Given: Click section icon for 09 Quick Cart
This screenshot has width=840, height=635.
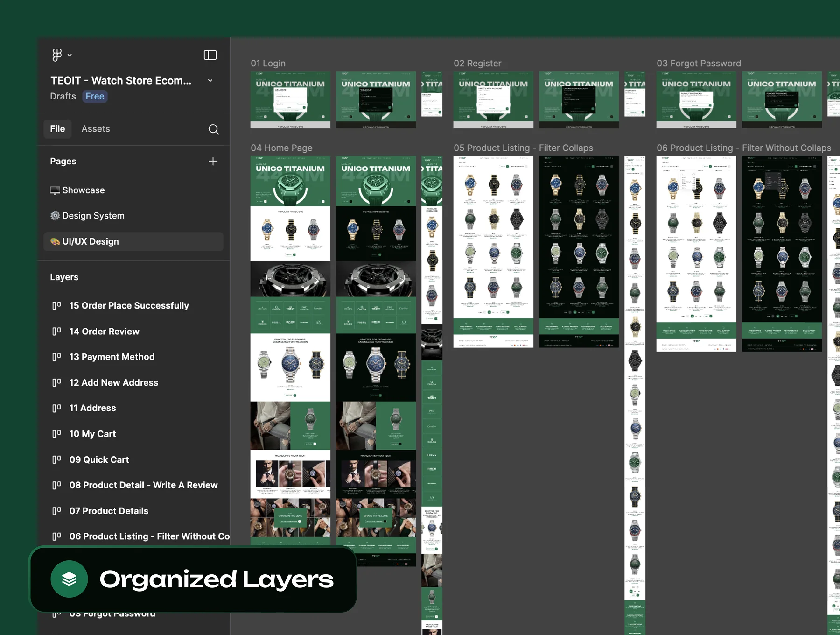Looking at the screenshot, I should (x=56, y=460).
